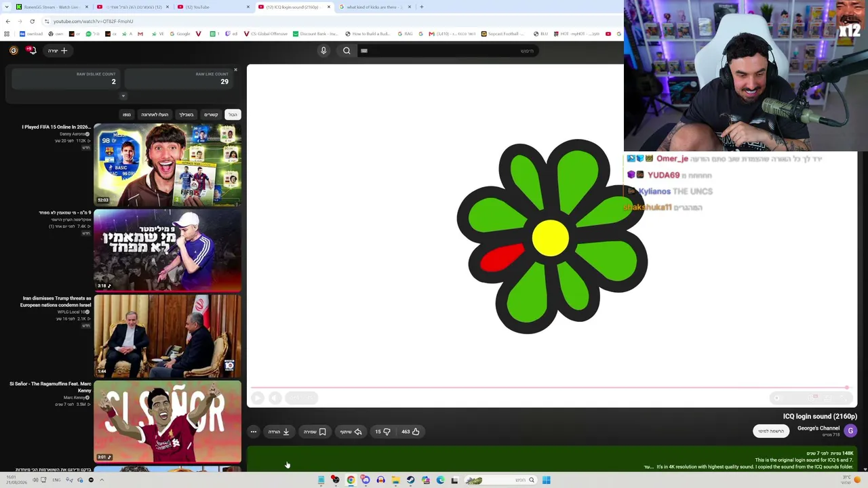Click the Download (הורדה) button

click(279, 432)
